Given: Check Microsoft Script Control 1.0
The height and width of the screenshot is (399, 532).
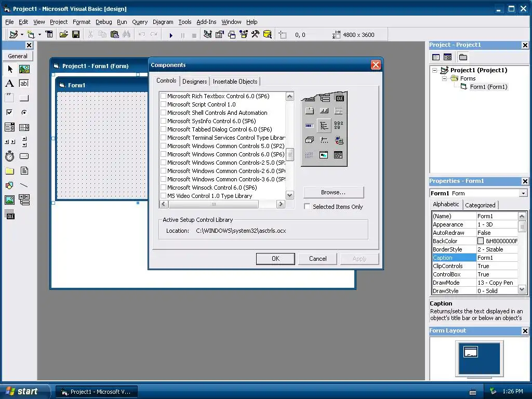Looking at the screenshot, I should (x=164, y=104).
